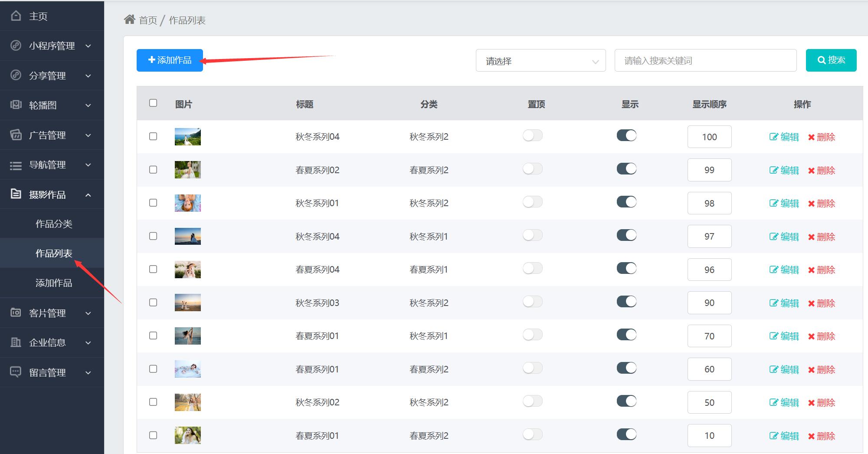Open the 请选择 category dropdown
868x454 pixels.
click(540, 60)
